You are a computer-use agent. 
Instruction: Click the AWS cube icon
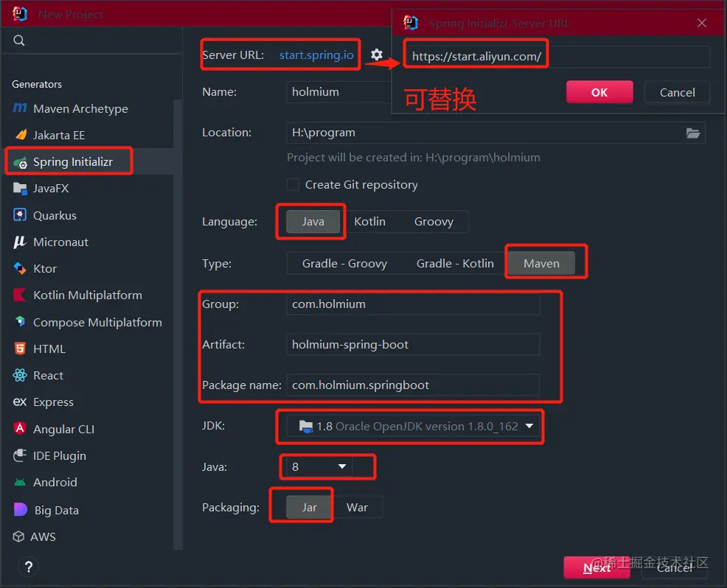18,536
